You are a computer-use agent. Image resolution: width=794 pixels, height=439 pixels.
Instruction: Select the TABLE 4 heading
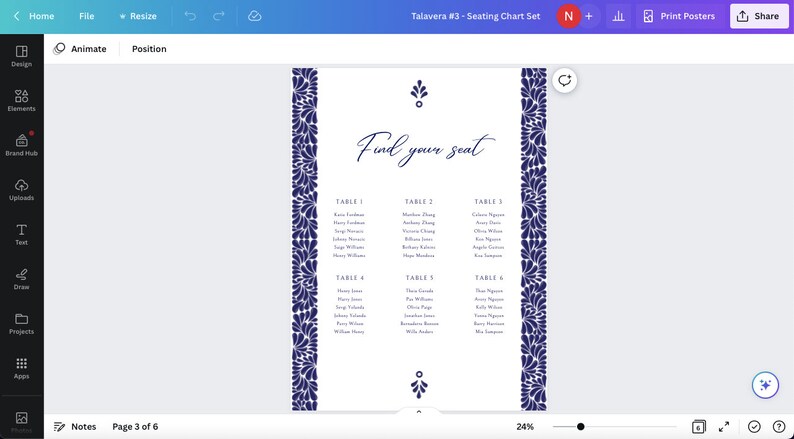350,277
